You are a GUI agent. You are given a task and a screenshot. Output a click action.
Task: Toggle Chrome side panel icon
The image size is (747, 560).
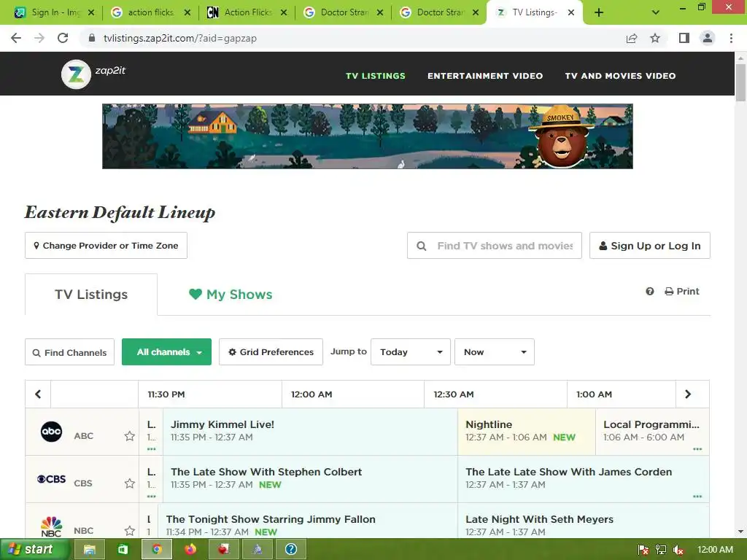[684, 38]
